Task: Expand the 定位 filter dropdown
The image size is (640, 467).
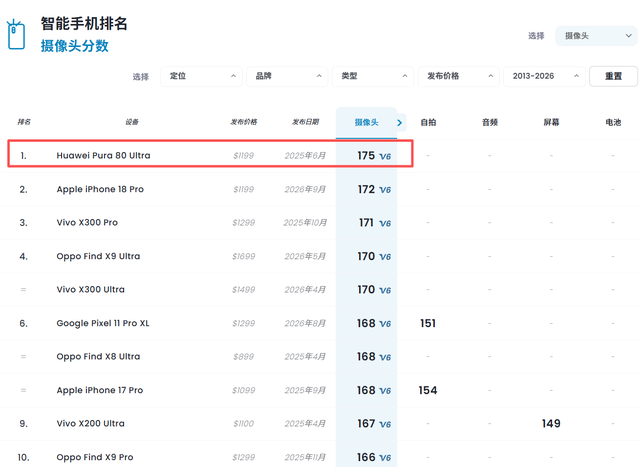Action: coord(202,76)
